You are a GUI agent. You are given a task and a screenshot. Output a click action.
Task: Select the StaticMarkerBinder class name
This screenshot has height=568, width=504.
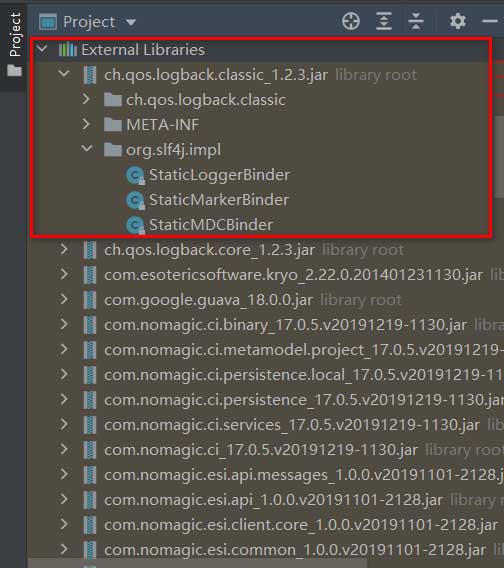click(219, 200)
